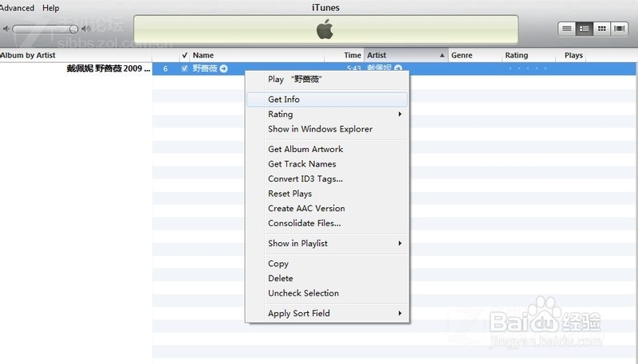Select Get Track Names
The height and width of the screenshot is (364, 638).
click(x=327, y=164)
